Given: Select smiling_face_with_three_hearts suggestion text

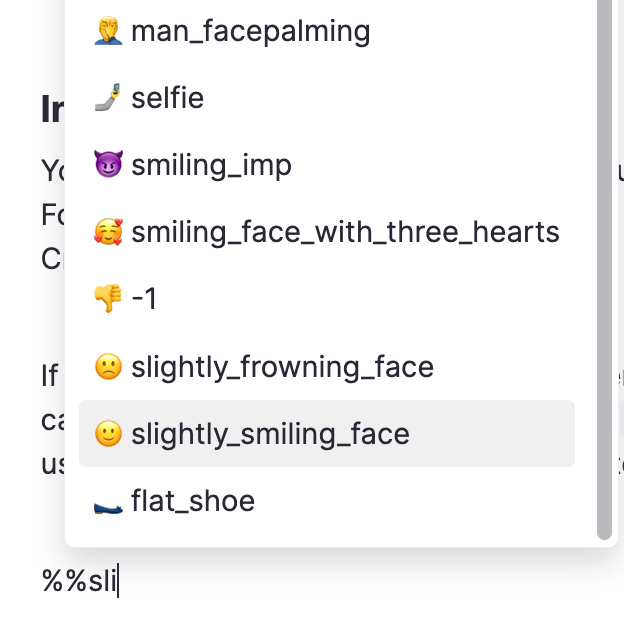Looking at the screenshot, I should 345,233.
